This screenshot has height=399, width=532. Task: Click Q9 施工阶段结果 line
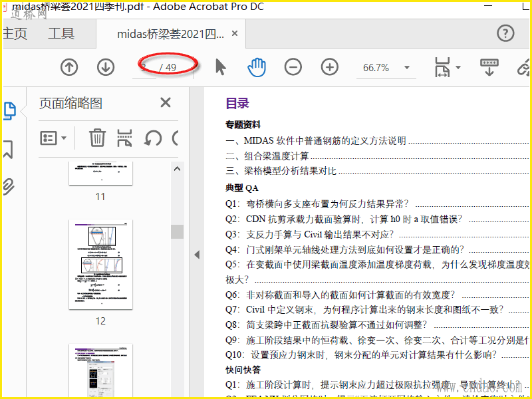point(377,340)
